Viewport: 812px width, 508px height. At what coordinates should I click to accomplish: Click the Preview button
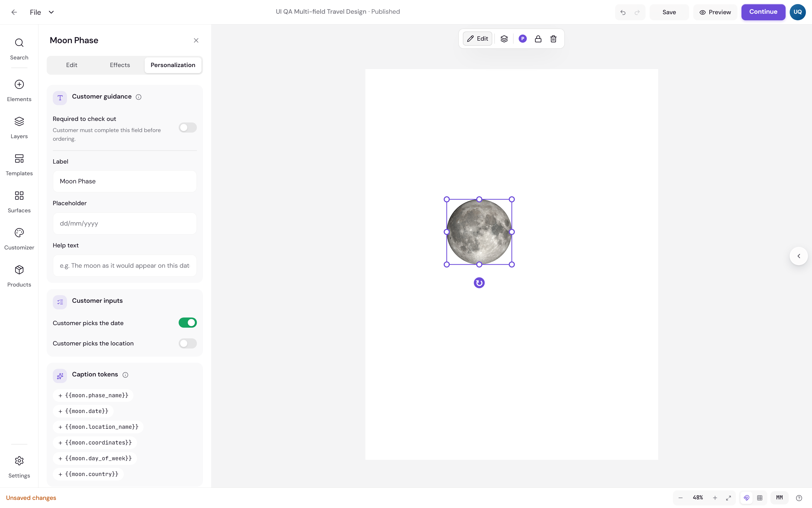[715, 12]
